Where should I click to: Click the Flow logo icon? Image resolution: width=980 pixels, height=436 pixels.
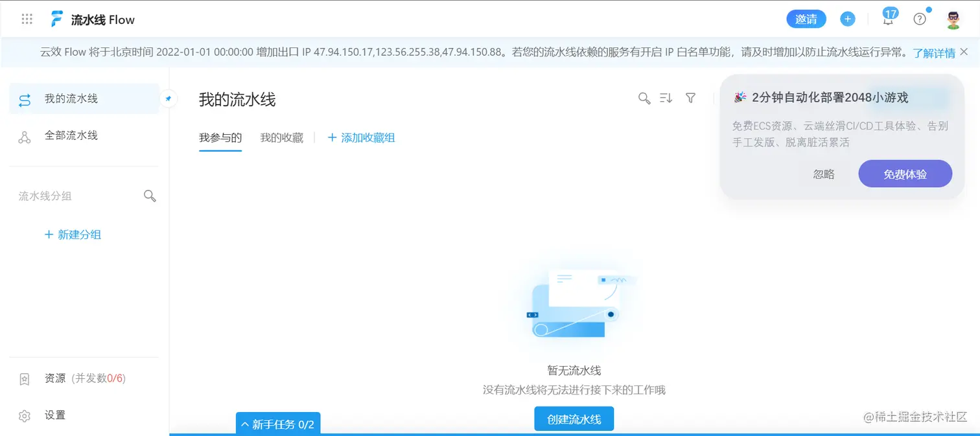pyautogui.click(x=58, y=19)
